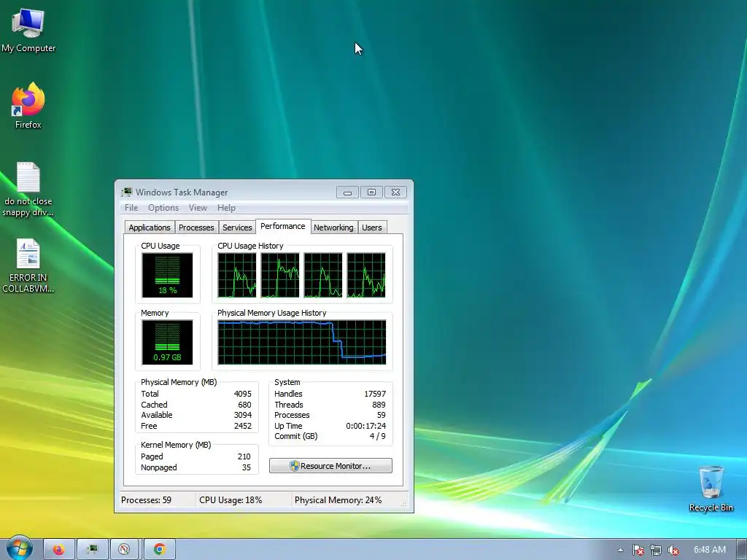Open the Recycle Bin
Screen dimensions: 747x560
711,489
